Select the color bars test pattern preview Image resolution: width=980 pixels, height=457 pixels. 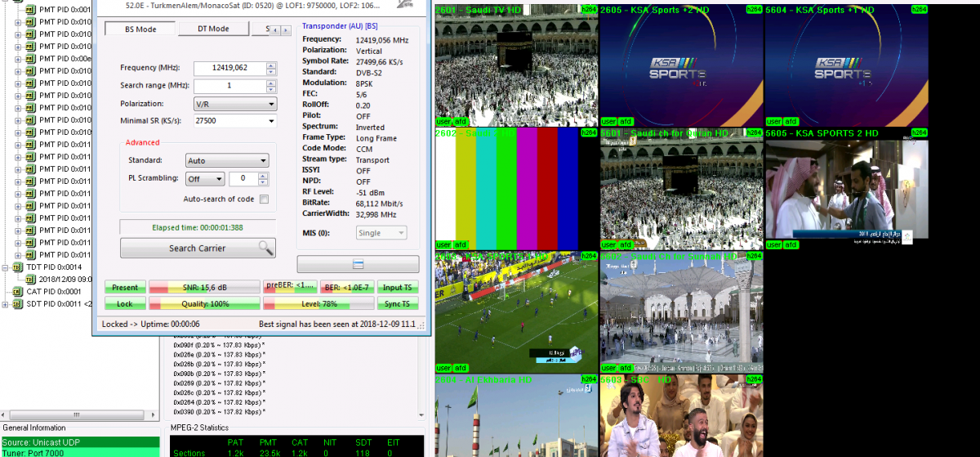(x=516, y=189)
